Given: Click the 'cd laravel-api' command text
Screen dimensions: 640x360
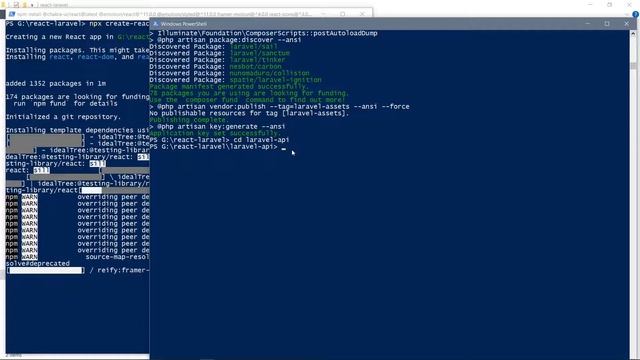Looking at the screenshot, I should [x=261, y=140].
